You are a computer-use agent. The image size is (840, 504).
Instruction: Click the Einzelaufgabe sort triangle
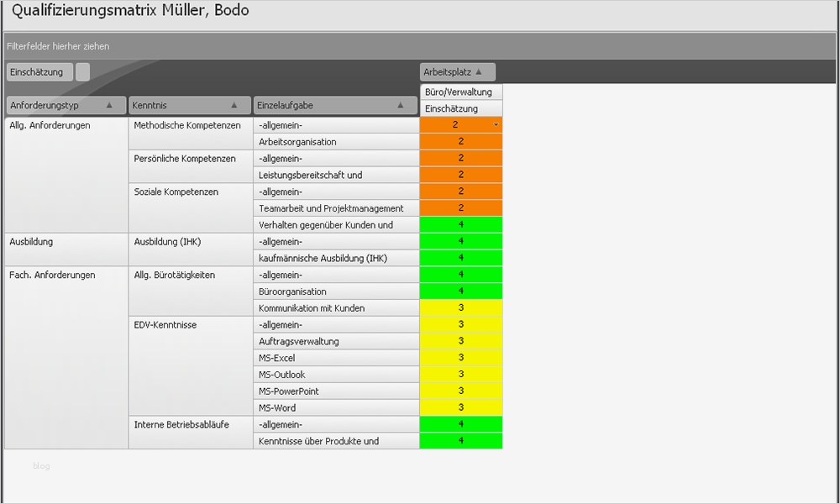pyautogui.click(x=400, y=105)
